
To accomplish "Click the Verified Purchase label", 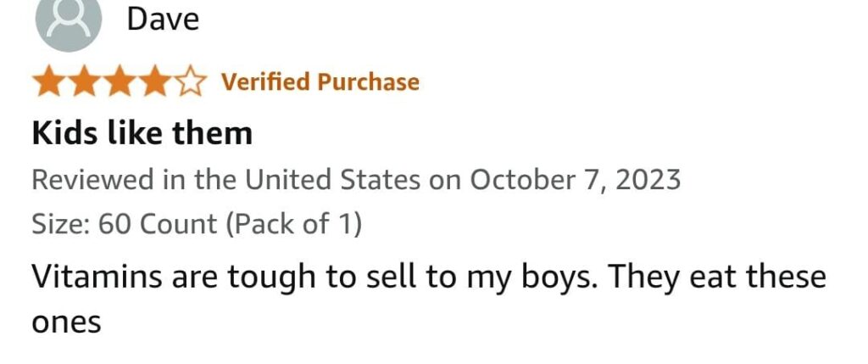I will coord(320,82).
